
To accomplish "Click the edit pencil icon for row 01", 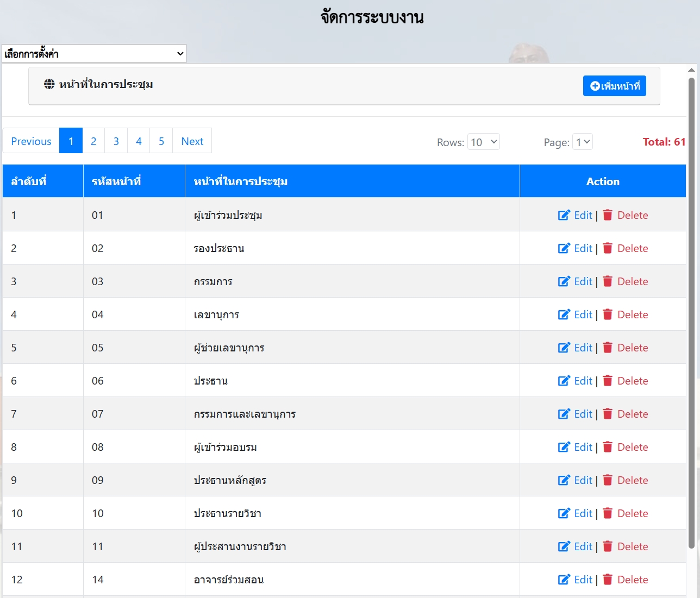I will tap(564, 215).
